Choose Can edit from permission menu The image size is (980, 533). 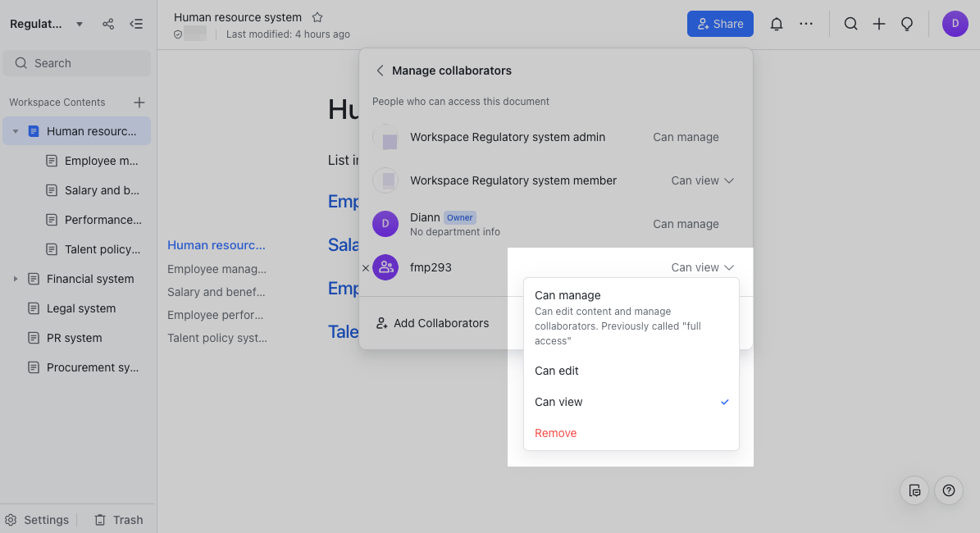[557, 371]
